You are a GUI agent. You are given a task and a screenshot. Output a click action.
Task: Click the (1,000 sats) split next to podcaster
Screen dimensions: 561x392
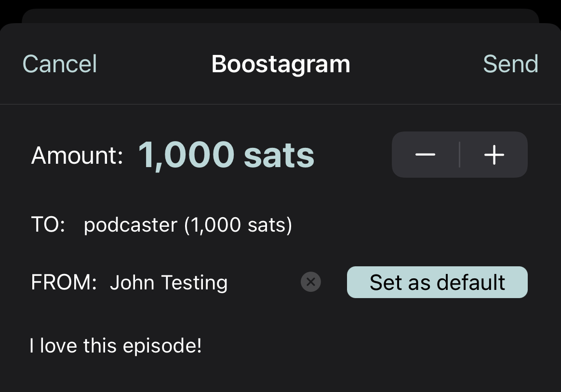click(238, 225)
